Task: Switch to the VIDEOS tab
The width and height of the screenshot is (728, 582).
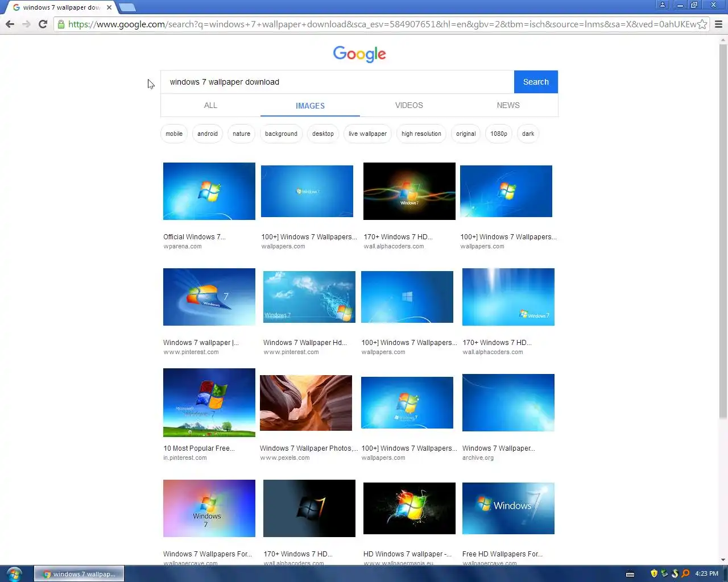Action: click(x=409, y=105)
